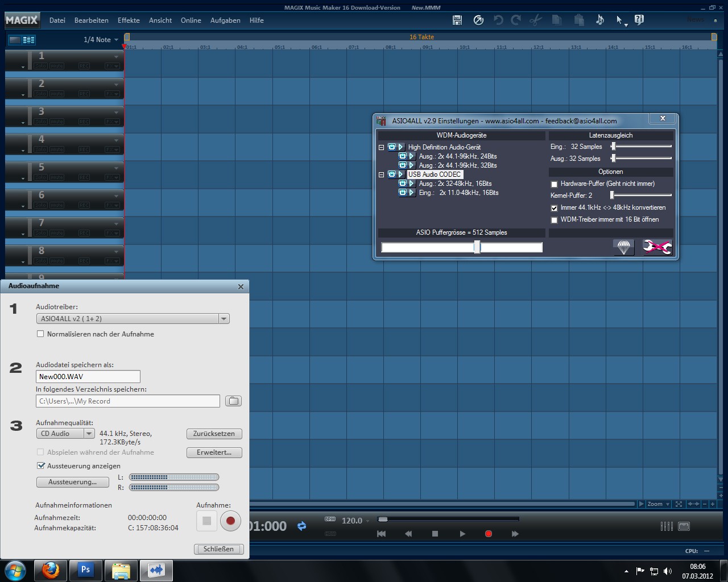The image size is (728, 582).
Task: Click the ASIO Puffergrösse slider handle
Action: (x=477, y=247)
